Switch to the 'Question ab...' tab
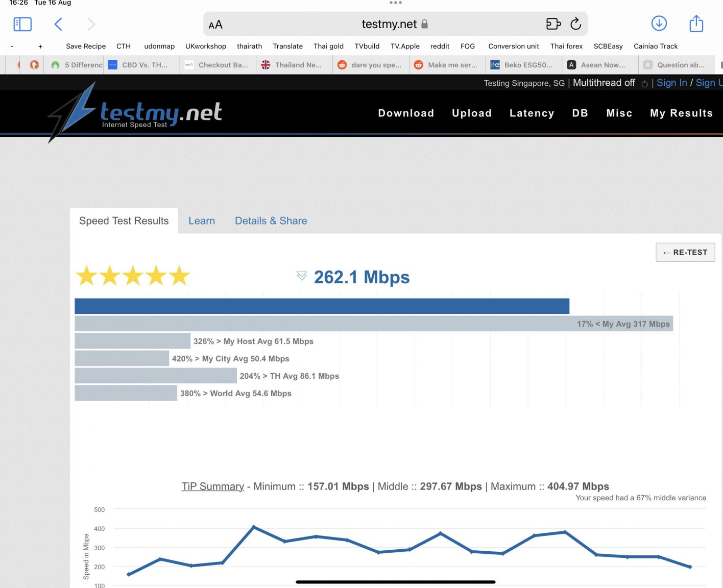The width and height of the screenshot is (723, 588). (x=677, y=65)
